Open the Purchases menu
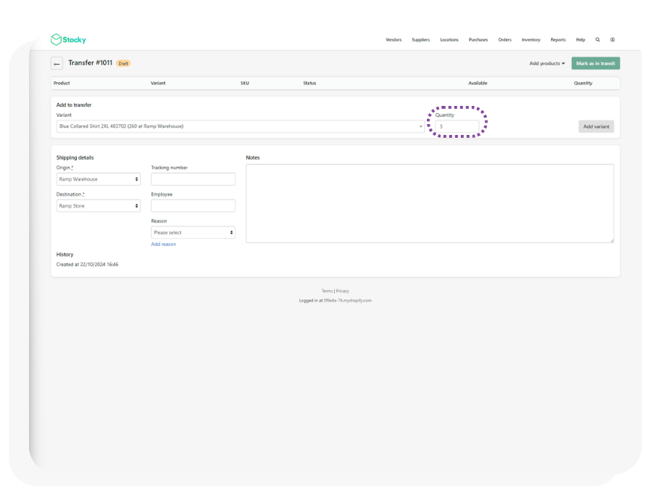670x502 pixels. click(478, 40)
